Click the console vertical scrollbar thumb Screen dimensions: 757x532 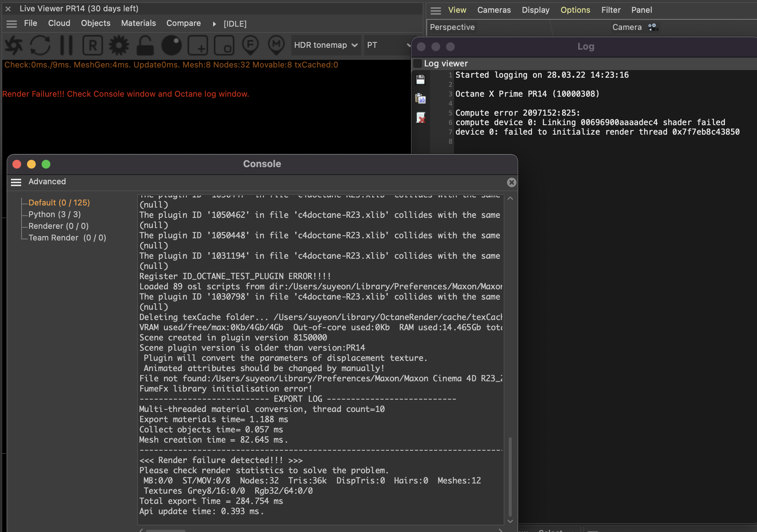point(510,477)
